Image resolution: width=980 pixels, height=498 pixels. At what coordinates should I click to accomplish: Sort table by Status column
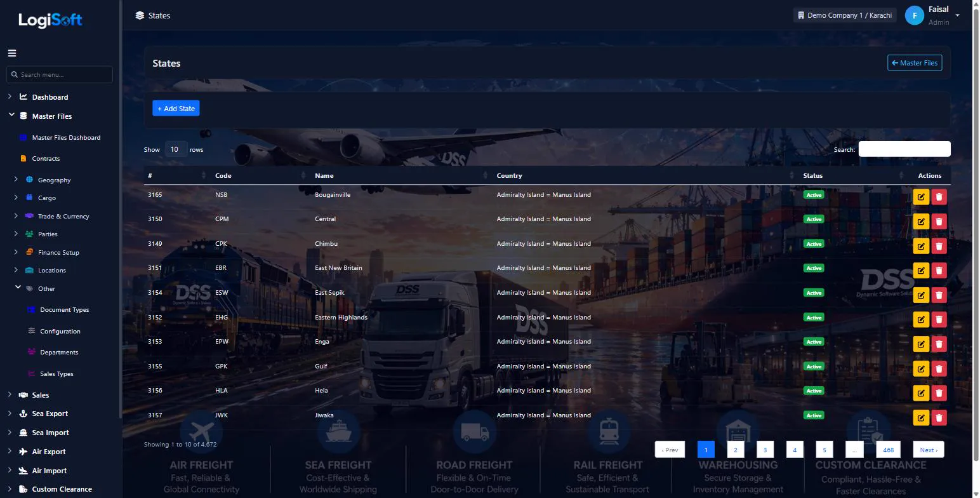point(854,175)
